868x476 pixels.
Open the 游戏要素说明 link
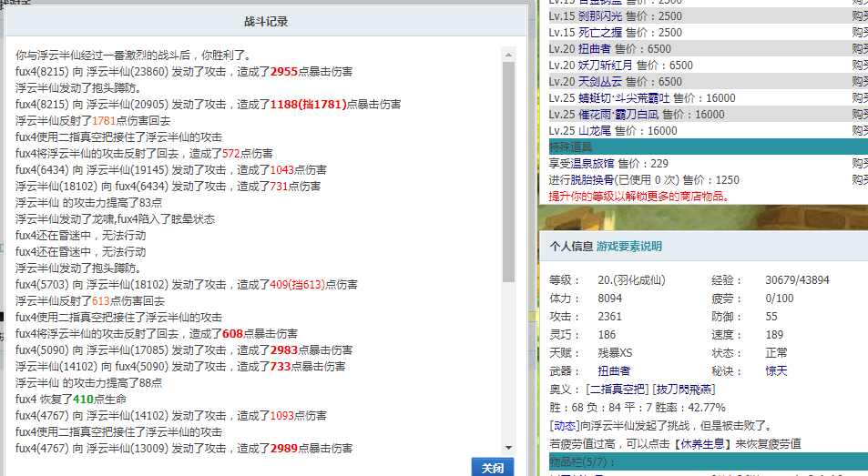coord(628,247)
